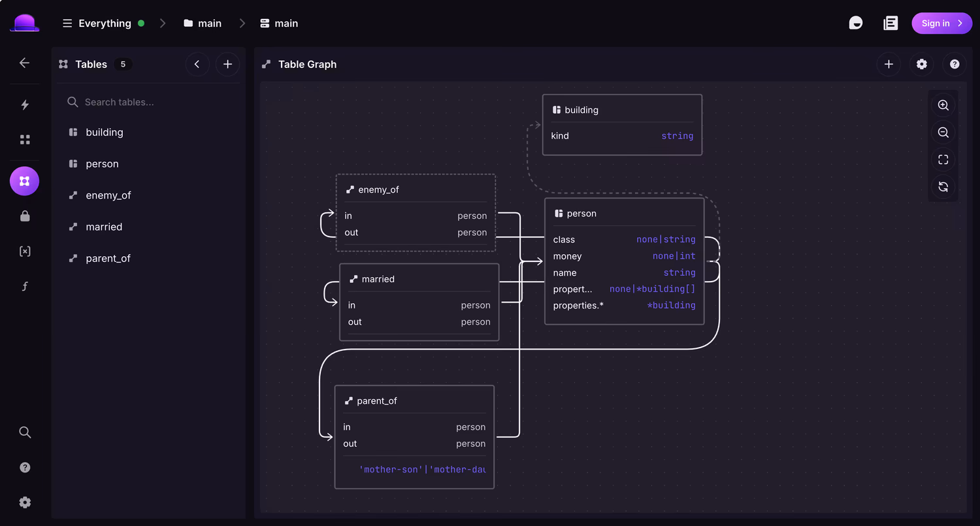Image resolution: width=980 pixels, height=526 pixels.
Task: Click the money field in person node
Action: [x=624, y=256]
